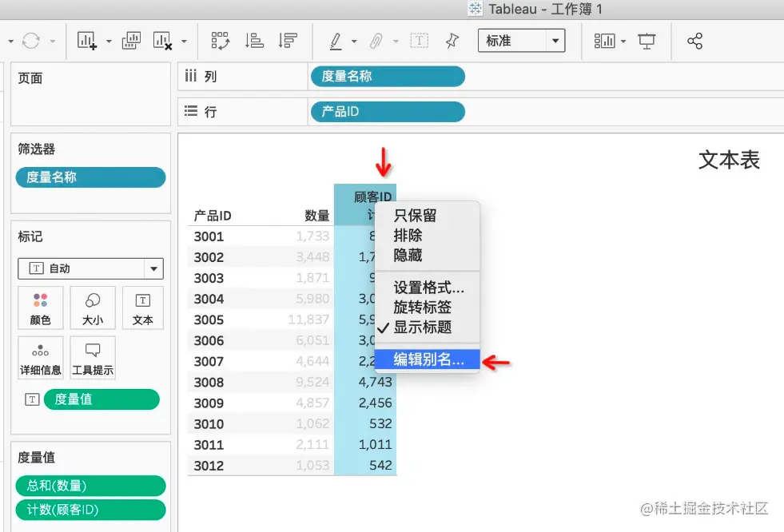
Task: Toggle 显示标题 in context menu
Action: [x=427, y=328]
